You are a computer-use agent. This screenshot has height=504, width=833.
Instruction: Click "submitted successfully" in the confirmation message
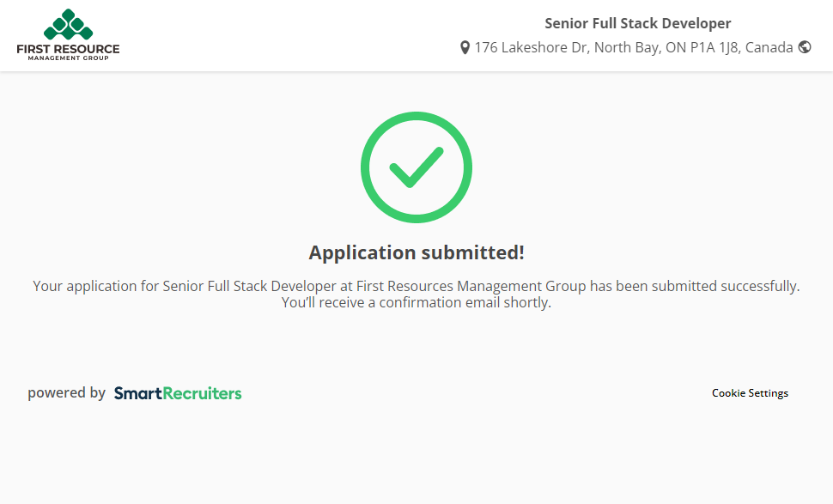pyautogui.click(x=726, y=286)
